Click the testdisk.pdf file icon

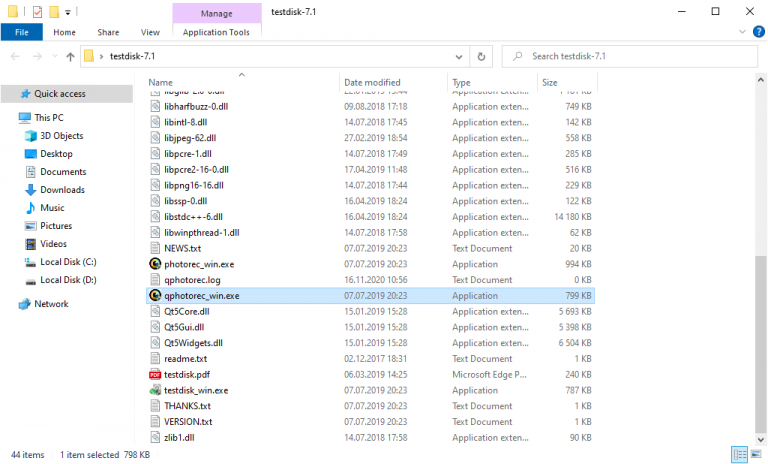pos(155,374)
